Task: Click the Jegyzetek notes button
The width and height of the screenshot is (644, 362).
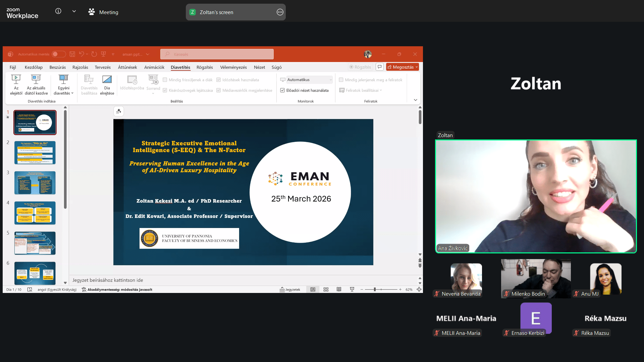Action: [x=290, y=290]
